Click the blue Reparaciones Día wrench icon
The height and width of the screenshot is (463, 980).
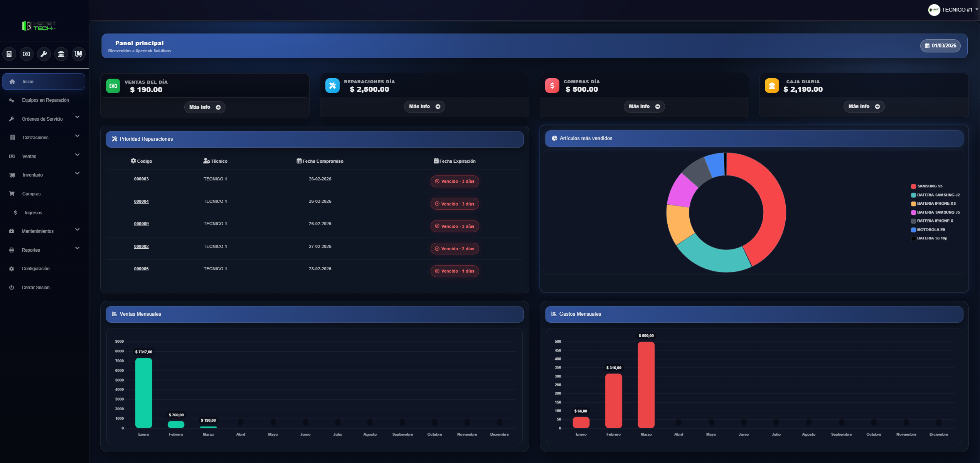tap(332, 86)
